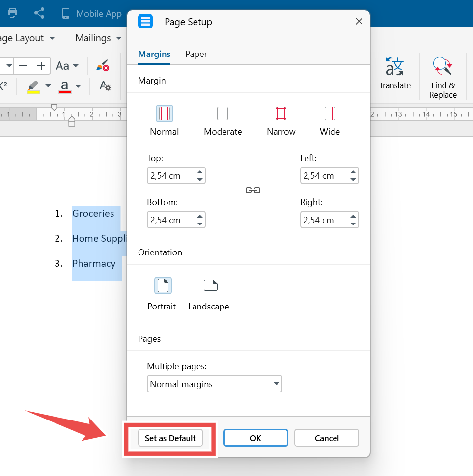Viewport: 473px width, 476px height.
Task: Open the Mobile App link
Action: (x=92, y=14)
